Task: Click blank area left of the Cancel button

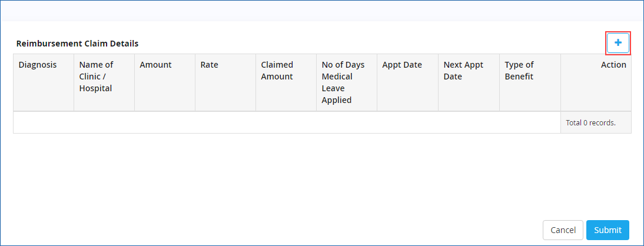Action: (271, 230)
